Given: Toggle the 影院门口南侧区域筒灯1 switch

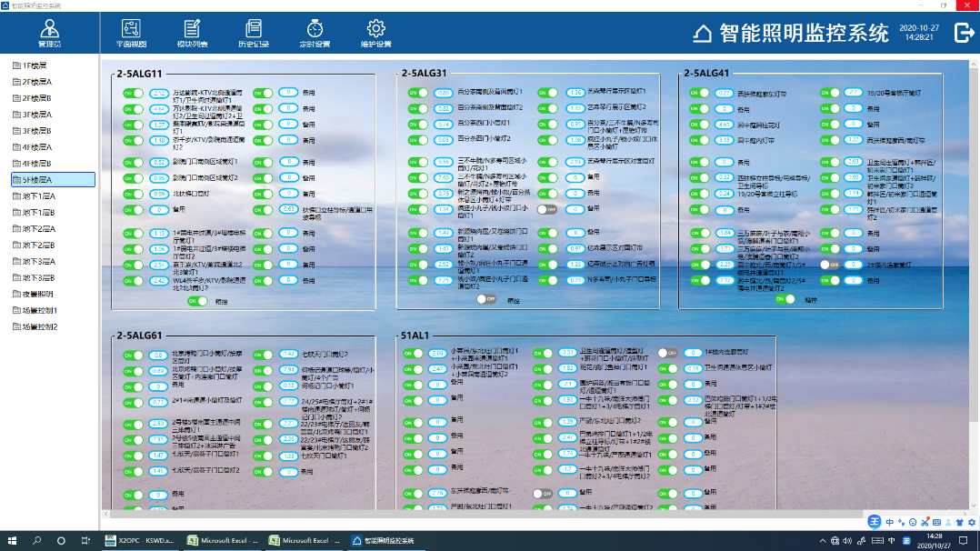Looking at the screenshot, I should point(133,163).
